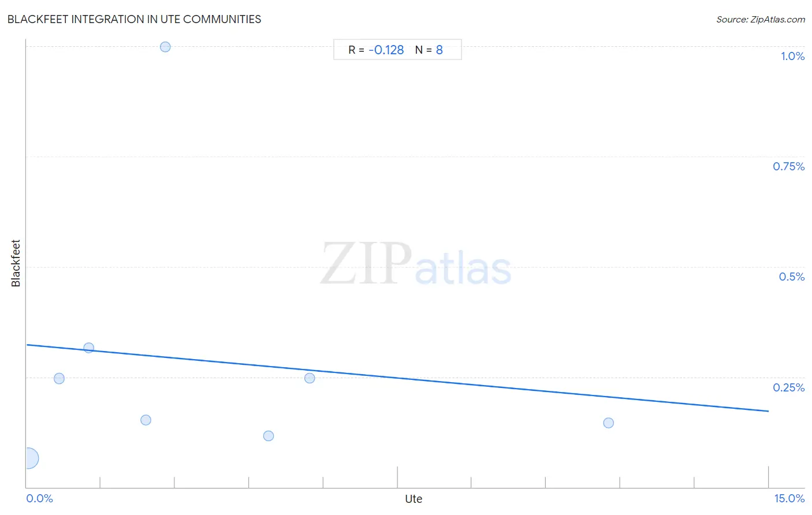Click the 15.0% x-axis tick label
This screenshot has height=515, width=812.
789,498
